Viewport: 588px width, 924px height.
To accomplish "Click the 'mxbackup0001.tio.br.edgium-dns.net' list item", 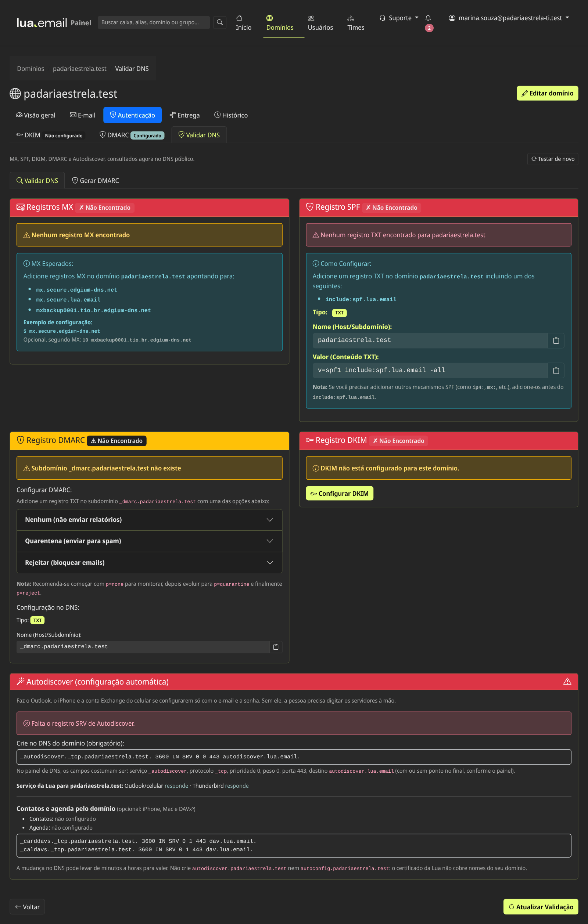I will pyautogui.click(x=93, y=310).
